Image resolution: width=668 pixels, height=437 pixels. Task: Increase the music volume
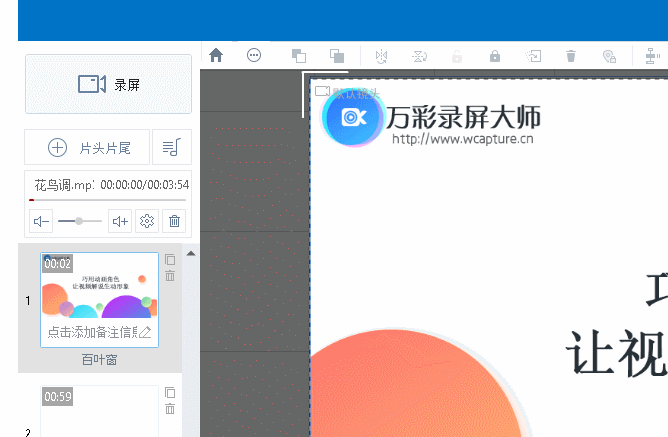click(x=119, y=221)
